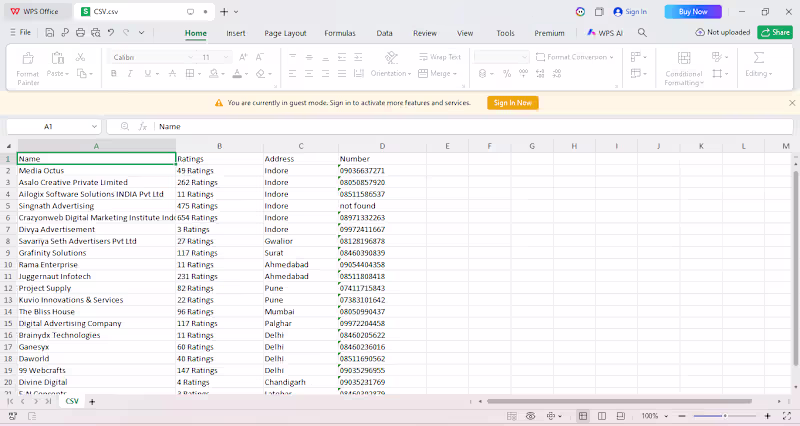This screenshot has width=800, height=426.
Task: Switch to the Review tab
Action: tap(425, 33)
